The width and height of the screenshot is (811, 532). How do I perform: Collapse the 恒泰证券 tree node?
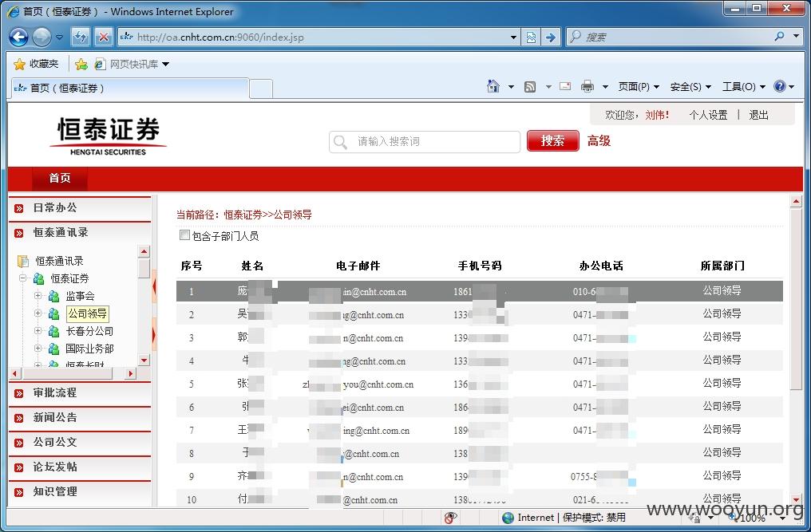[23, 278]
